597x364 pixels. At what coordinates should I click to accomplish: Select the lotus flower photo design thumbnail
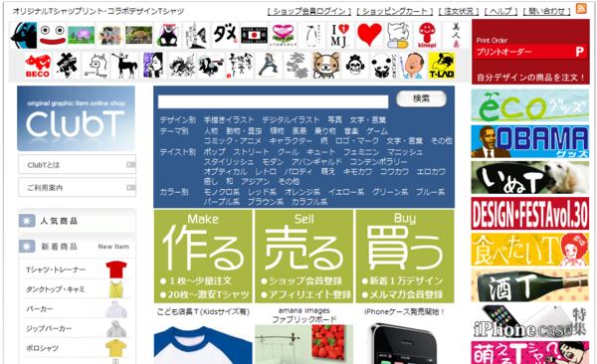click(82, 36)
